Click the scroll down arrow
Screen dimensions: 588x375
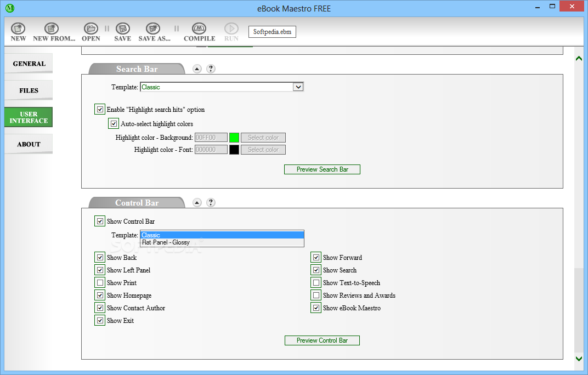(x=579, y=359)
